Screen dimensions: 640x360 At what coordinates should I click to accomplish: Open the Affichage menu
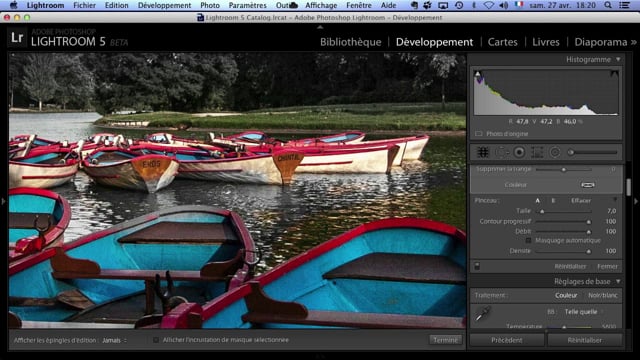321,5
